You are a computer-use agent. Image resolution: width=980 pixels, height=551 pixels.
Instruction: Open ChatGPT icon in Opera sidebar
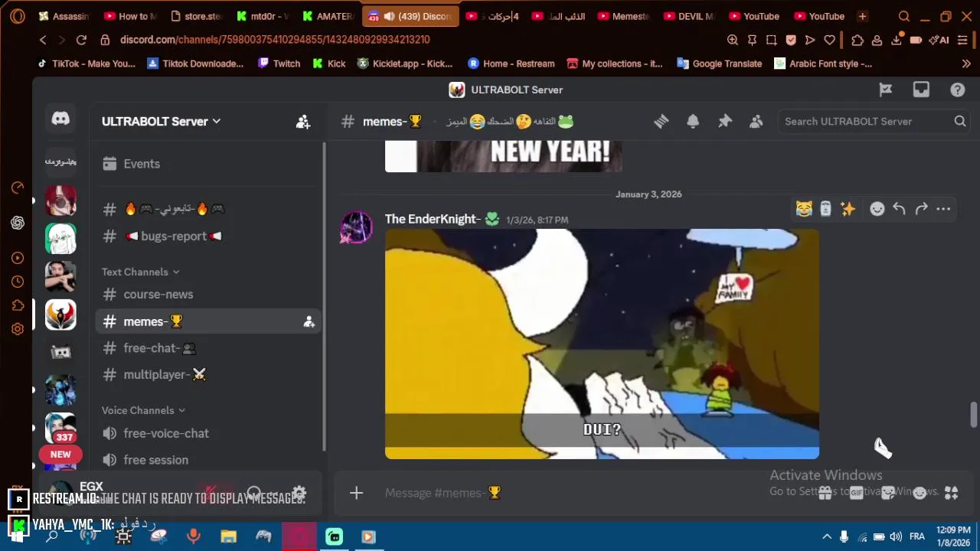click(18, 223)
